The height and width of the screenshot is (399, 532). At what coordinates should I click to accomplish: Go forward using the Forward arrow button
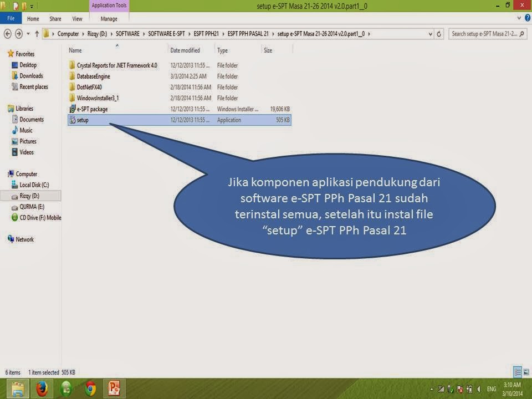19,34
